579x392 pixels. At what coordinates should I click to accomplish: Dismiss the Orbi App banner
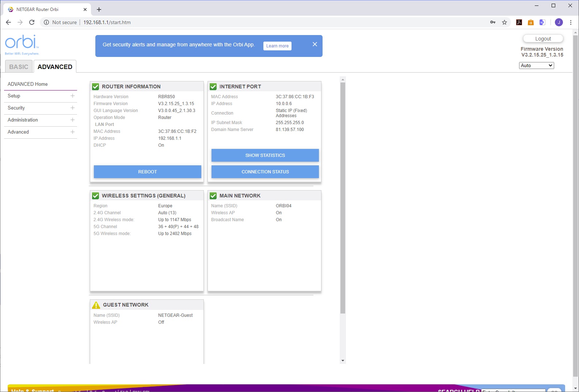[315, 44]
